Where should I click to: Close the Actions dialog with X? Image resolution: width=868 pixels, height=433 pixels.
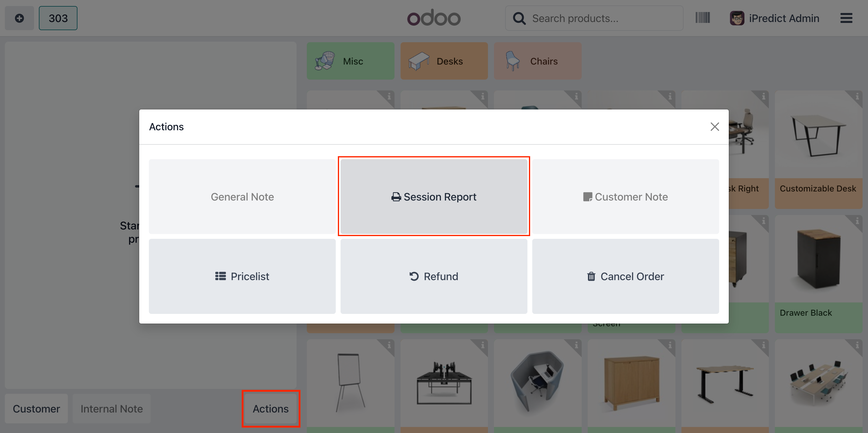point(714,127)
